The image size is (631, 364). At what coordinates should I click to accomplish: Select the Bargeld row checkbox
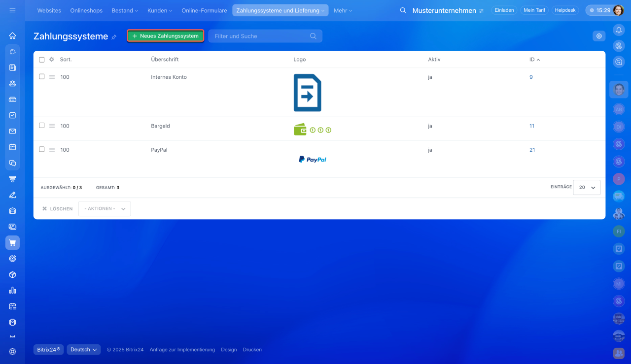[42, 126]
